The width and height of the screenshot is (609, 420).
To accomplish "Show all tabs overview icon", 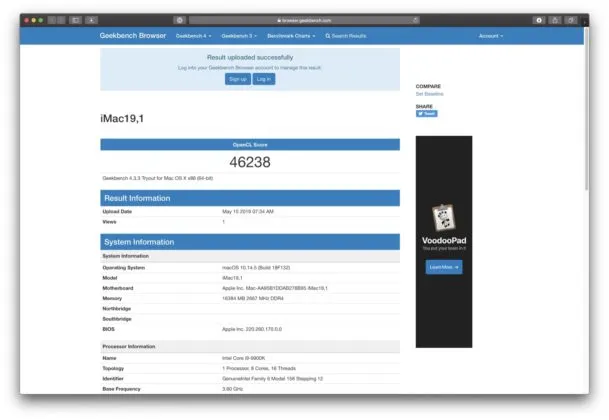I will pyautogui.click(x=571, y=20).
